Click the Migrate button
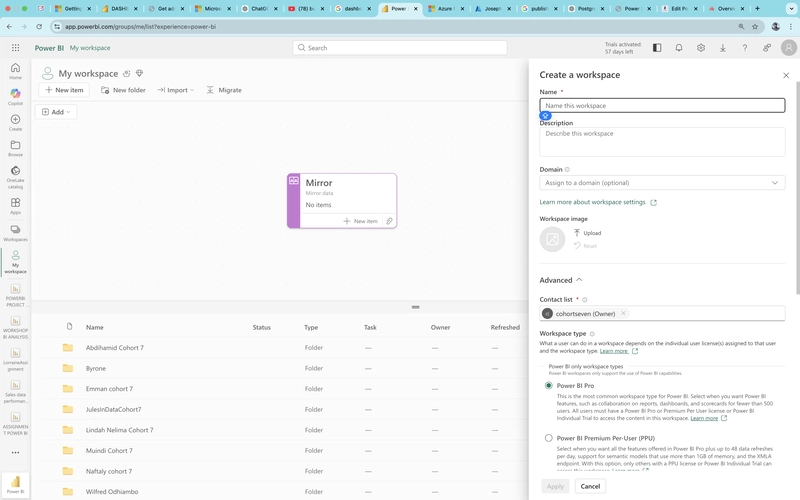The image size is (800, 500). (224, 90)
